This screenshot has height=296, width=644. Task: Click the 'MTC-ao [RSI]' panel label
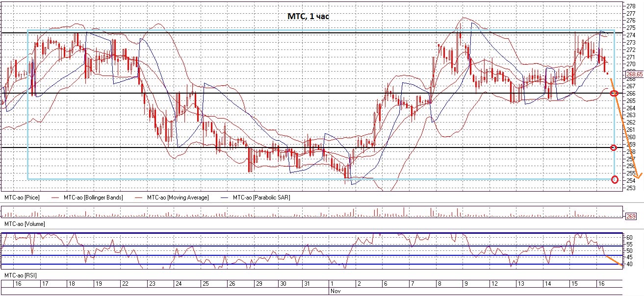pos(21,276)
